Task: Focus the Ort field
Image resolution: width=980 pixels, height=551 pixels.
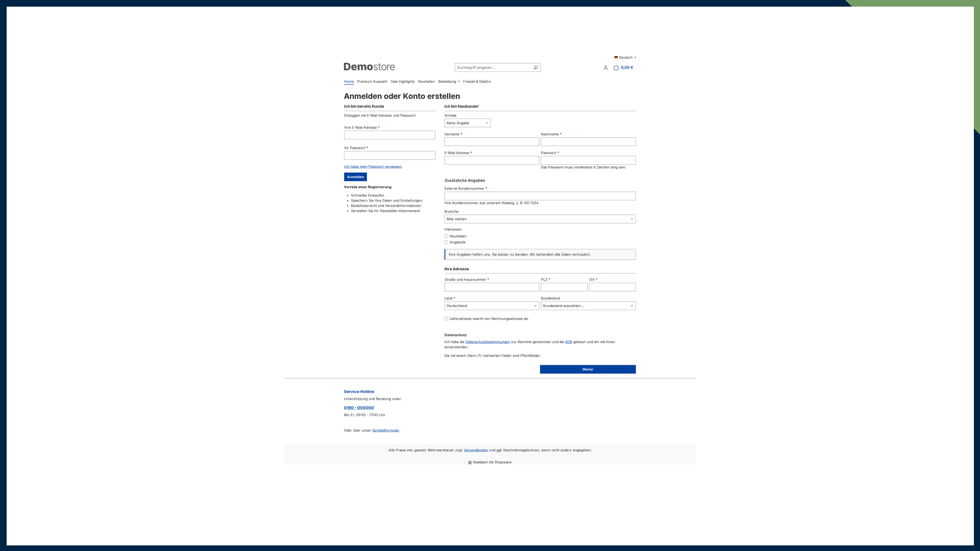Action: point(612,287)
